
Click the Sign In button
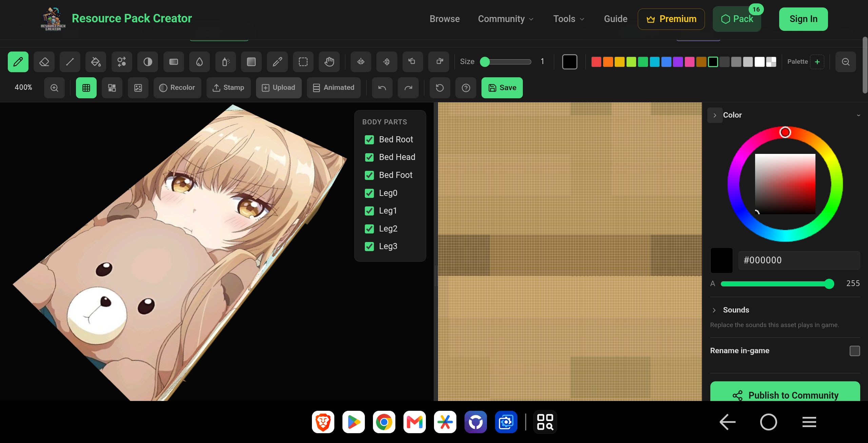[x=803, y=19]
